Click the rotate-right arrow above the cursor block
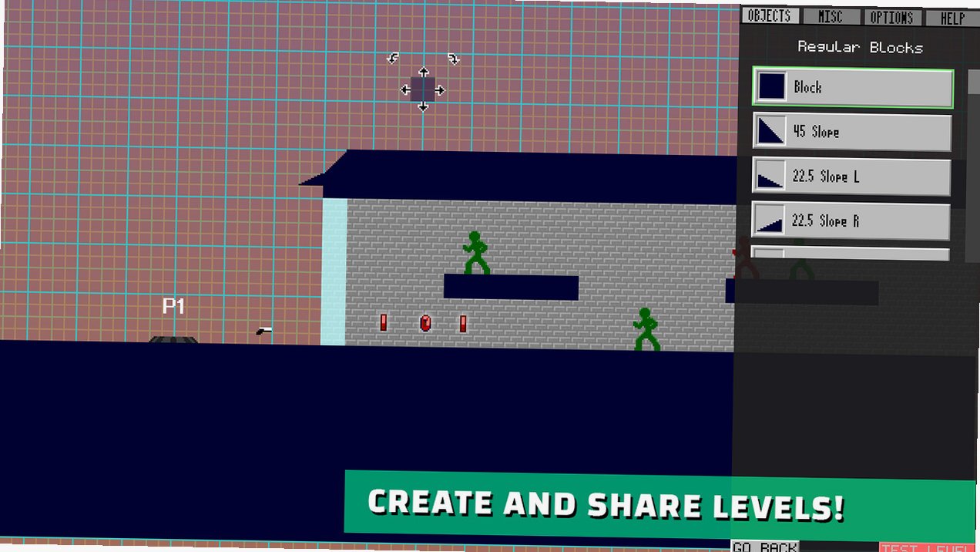The image size is (980, 552). (x=454, y=59)
